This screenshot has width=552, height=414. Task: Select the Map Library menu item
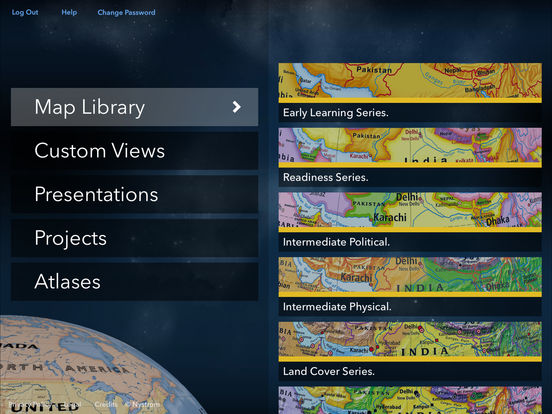coord(134,107)
